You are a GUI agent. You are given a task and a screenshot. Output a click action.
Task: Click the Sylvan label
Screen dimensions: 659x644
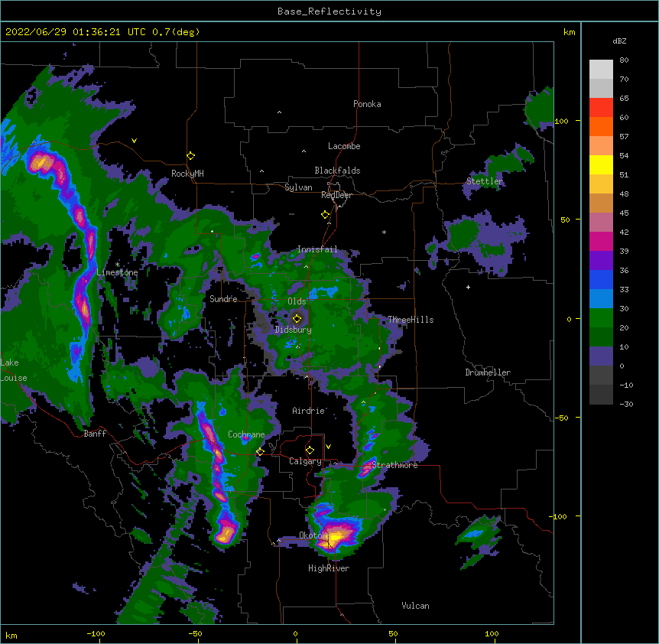coord(298,187)
